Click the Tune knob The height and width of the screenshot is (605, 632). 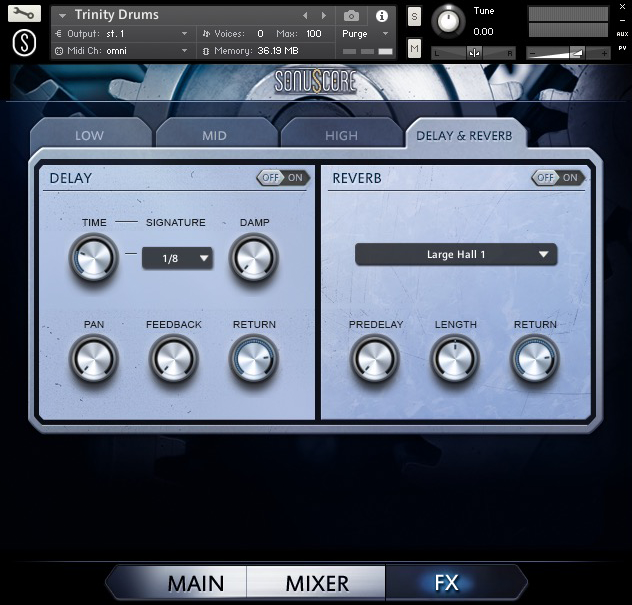[x=448, y=22]
